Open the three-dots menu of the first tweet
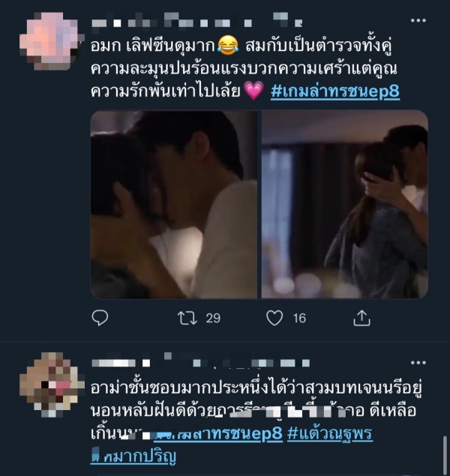Viewport: 450px width, 476px height. point(418,20)
